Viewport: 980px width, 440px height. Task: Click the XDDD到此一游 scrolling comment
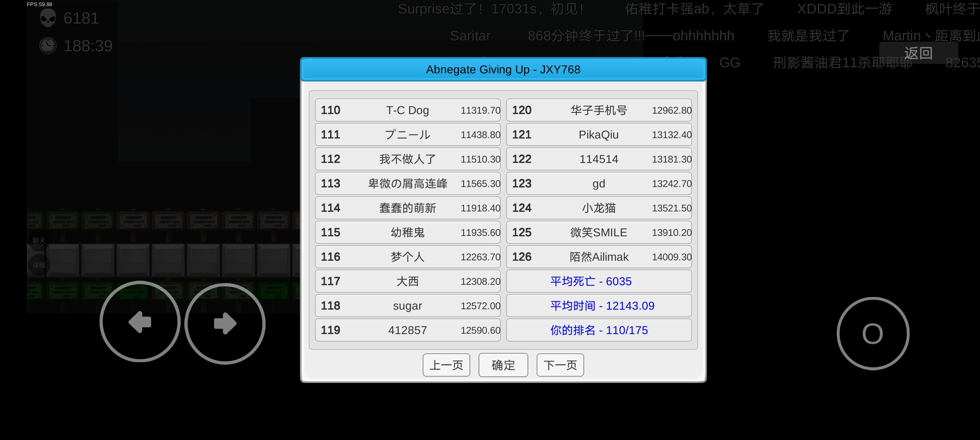click(x=844, y=9)
